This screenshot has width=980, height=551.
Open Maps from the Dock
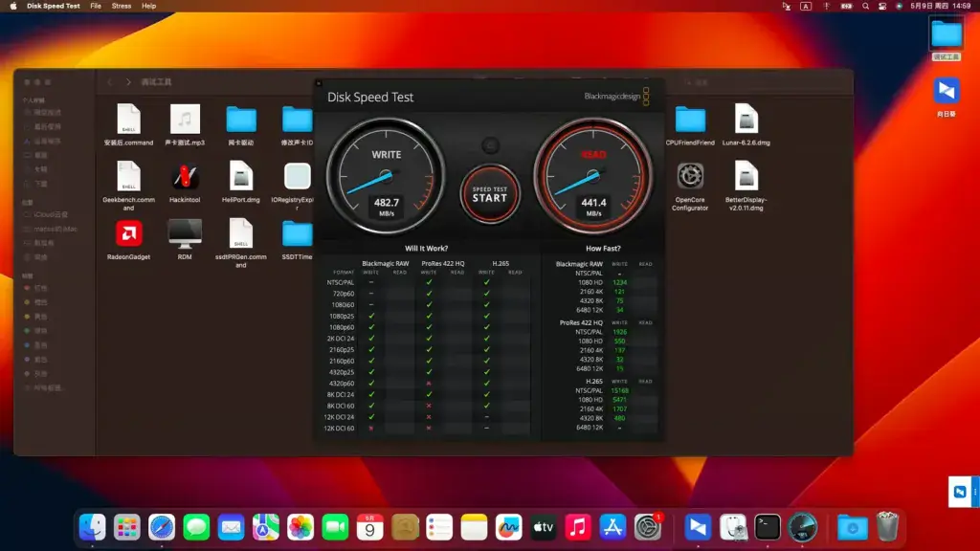tap(266, 527)
